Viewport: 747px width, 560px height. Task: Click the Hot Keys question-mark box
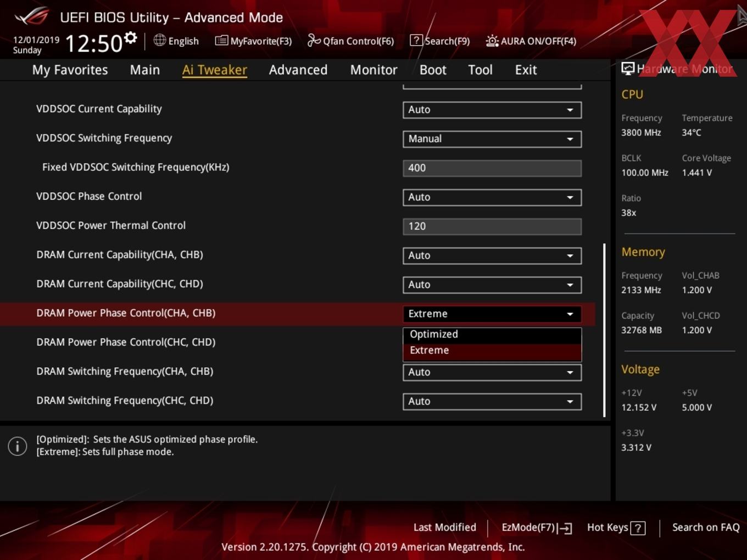tap(638, 528)
